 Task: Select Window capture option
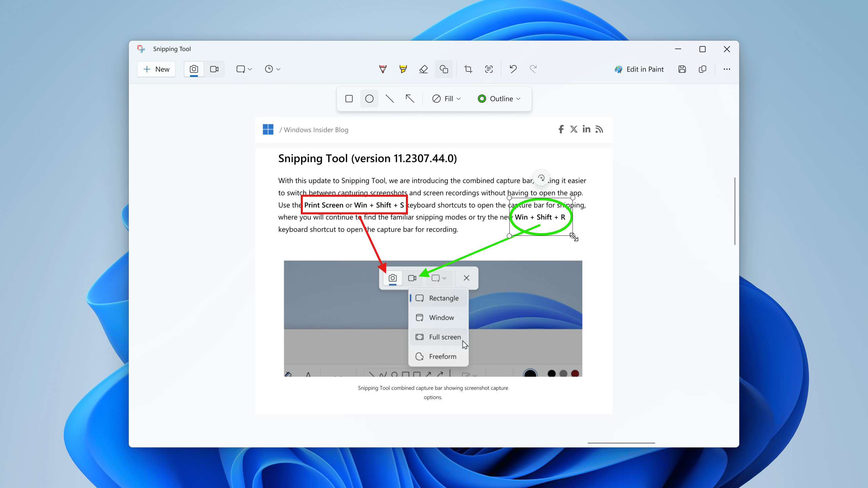pyautogui.click(x=439, y=318)
